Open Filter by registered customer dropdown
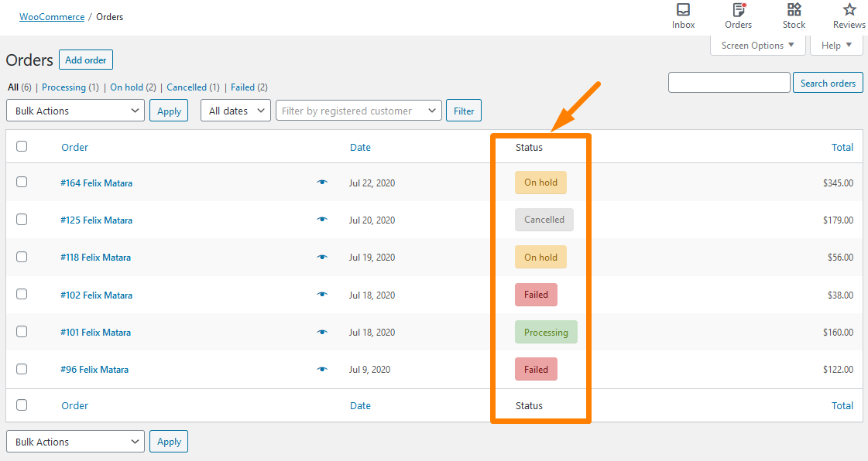Image resolution: width=868 pixels, height=461 pixels. pos(359,111)
